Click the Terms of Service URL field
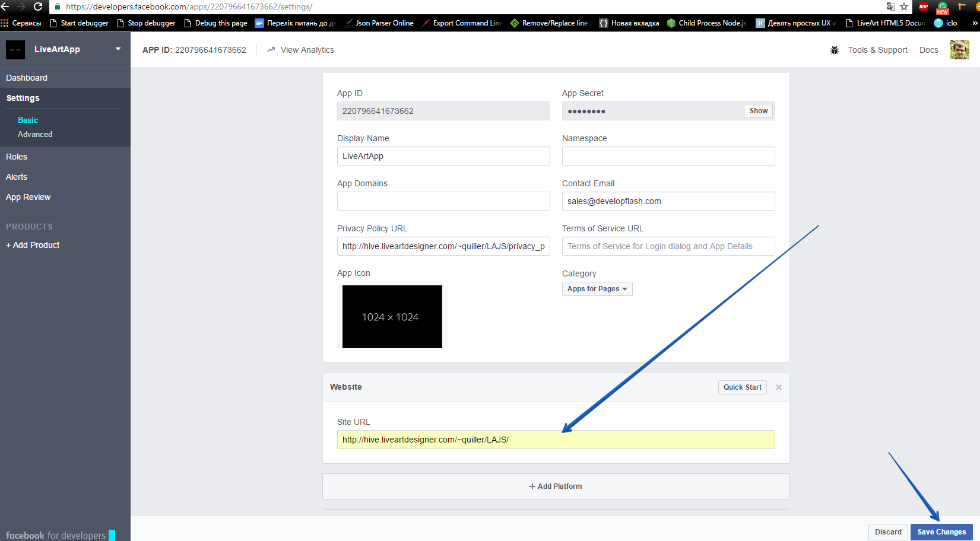 [668, 246]
